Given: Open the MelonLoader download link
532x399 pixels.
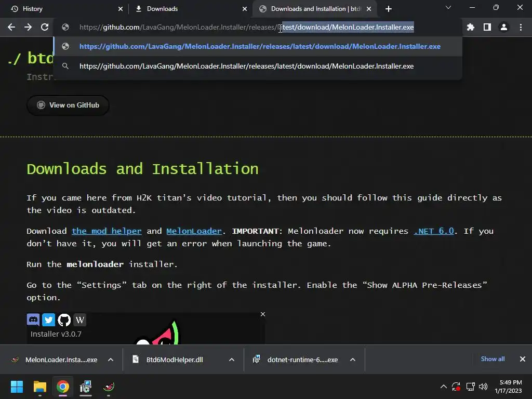Looking at the screenshot, I should coord(194,231).
